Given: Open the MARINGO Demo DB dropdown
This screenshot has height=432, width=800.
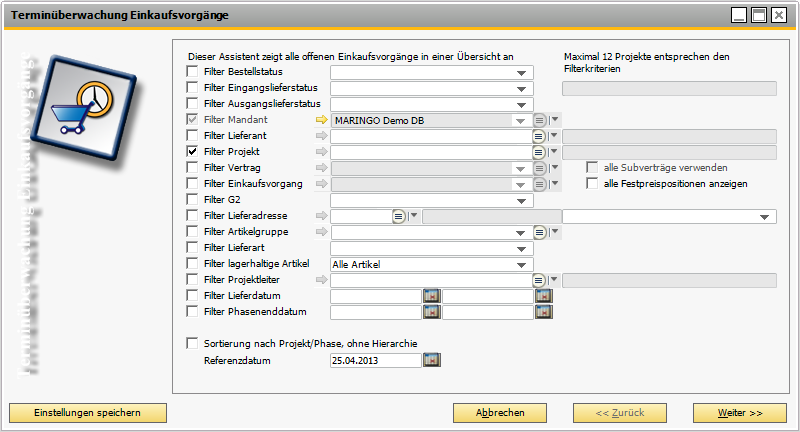Looking at the screenshot, I should click(x=520, y=121).
